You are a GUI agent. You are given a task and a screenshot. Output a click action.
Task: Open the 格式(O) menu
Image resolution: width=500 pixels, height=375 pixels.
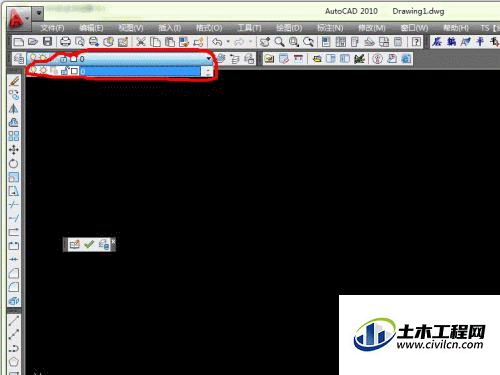tap(209, 28)
